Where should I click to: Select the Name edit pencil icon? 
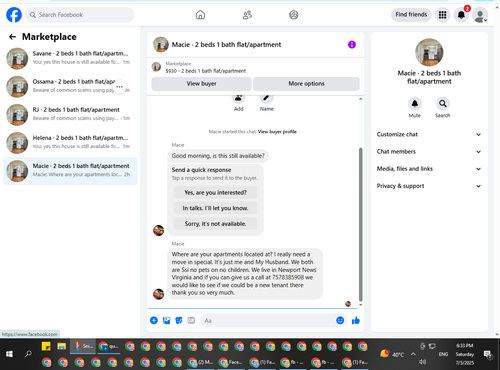pyautogui.click(x=267, y=99)
